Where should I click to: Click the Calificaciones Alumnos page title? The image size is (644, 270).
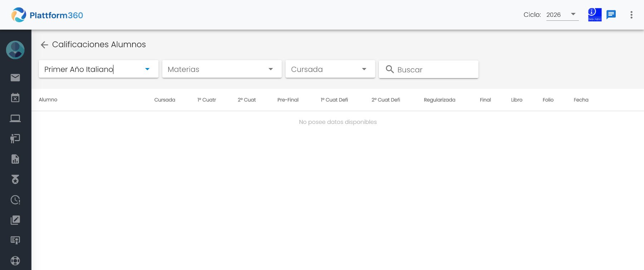pos(99,44)
